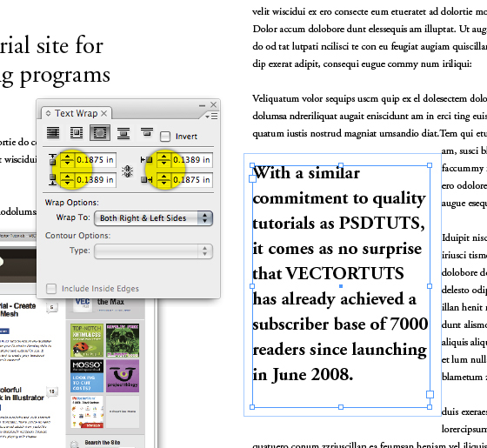Close the Text Wrap tab with its X

point(104,113)
